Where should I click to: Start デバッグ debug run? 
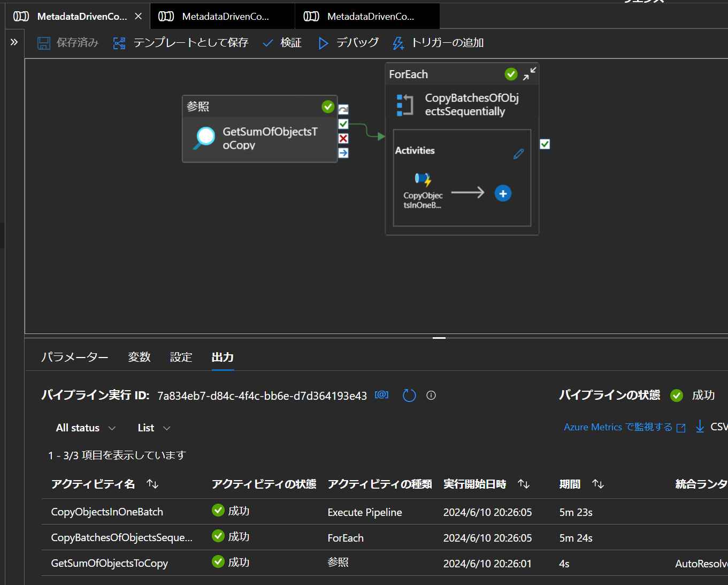pyautogui.click(x=348, y=43)
